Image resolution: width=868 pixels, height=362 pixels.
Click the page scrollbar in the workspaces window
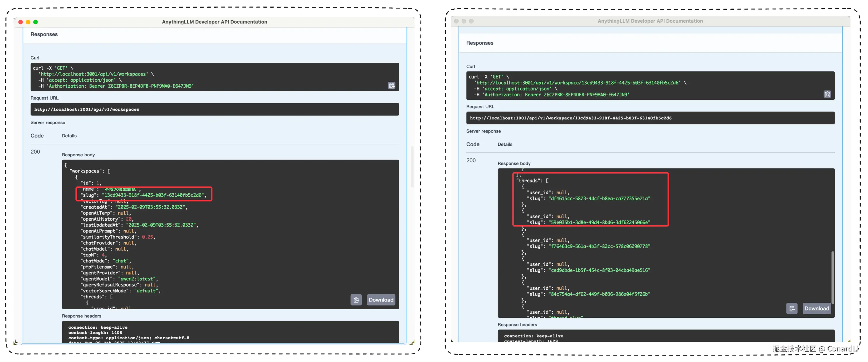tap(412, 167)
